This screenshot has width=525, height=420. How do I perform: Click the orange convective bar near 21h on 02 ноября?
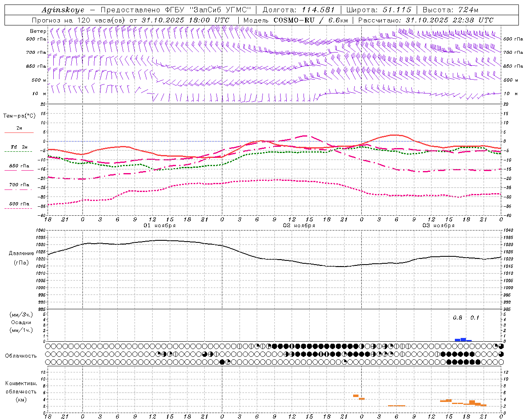point(356,396)
